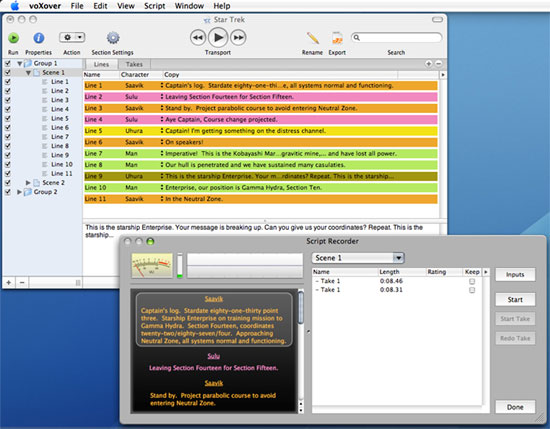
Task: Click the Rewind transport button
Action: (x=198, y=38)
